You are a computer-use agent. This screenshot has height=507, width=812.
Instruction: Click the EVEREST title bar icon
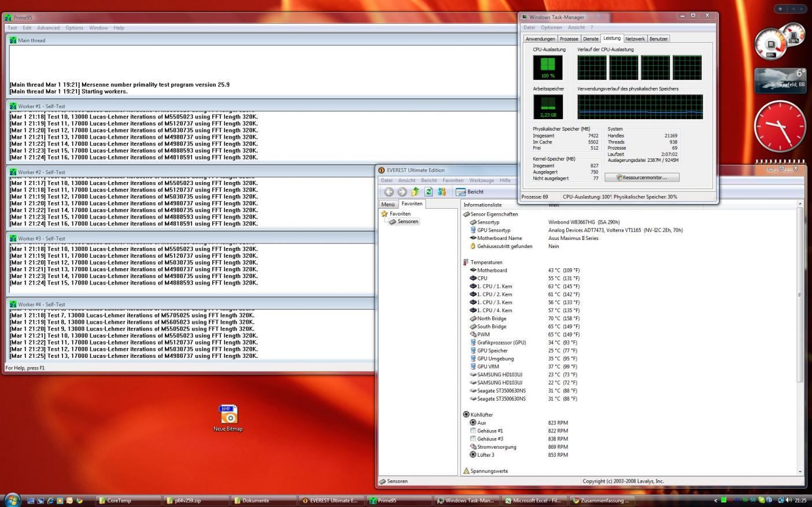tap(381, 170)
